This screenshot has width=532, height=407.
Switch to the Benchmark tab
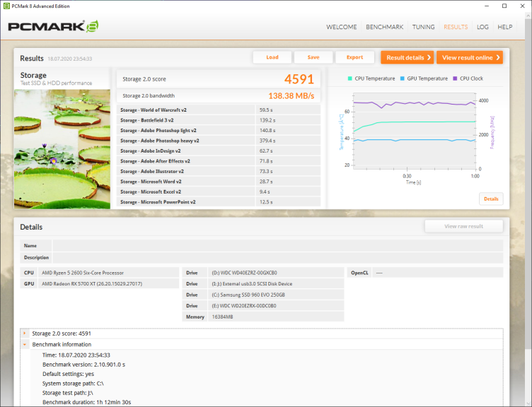point(384,27)
